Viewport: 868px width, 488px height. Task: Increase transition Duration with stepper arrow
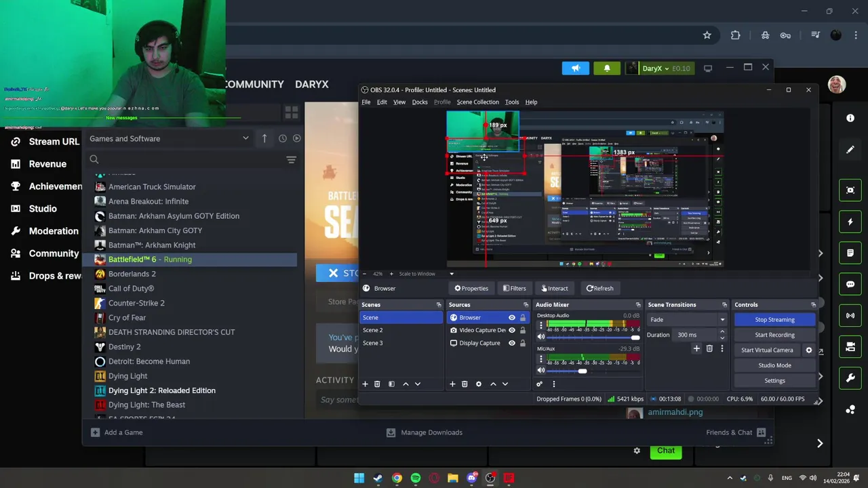722,332
